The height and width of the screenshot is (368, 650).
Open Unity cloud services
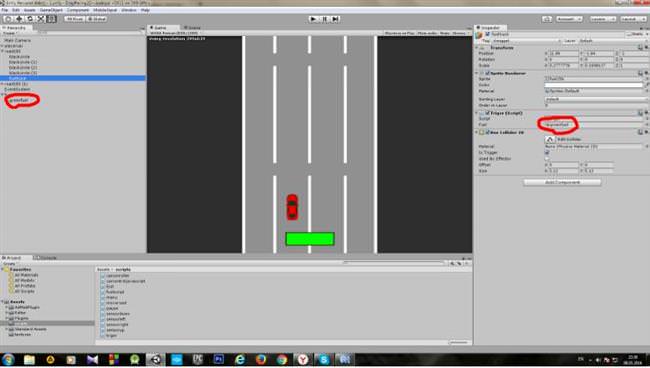point(547,19)
